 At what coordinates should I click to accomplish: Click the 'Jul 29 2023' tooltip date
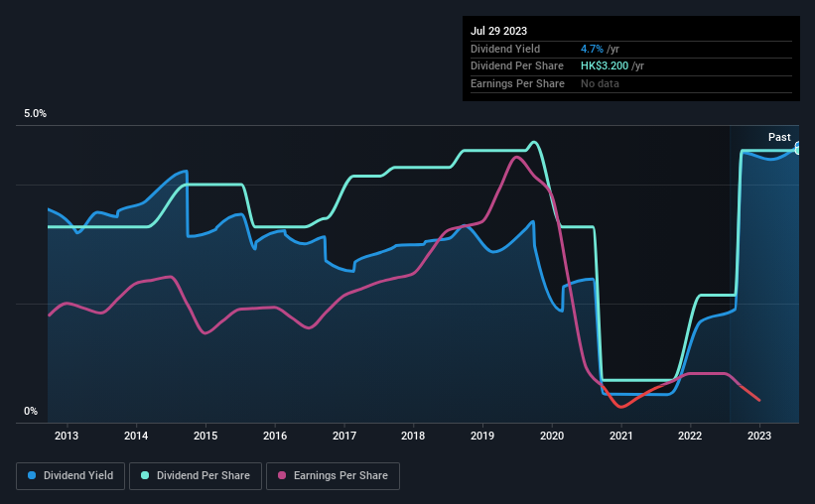coord(498,31)
